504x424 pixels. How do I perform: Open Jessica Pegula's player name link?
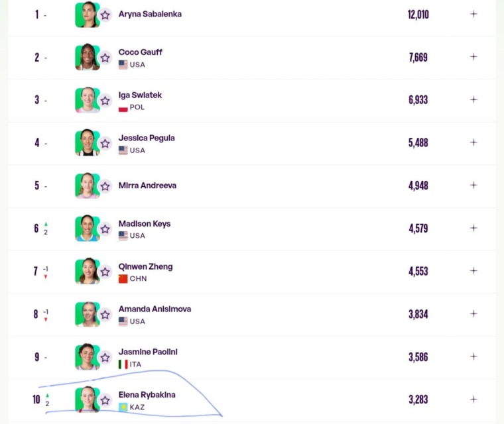tap(147, 138)
